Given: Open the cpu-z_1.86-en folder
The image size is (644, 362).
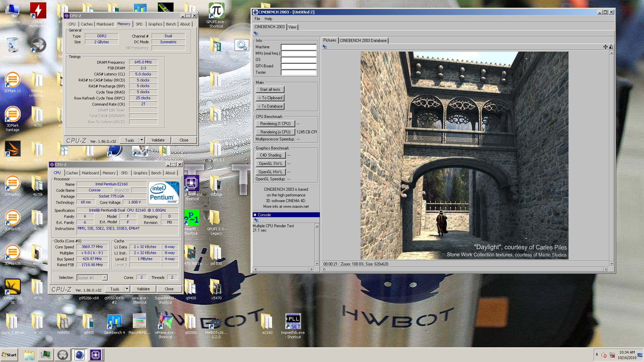Looking at the screenshot, I should 12,324.
